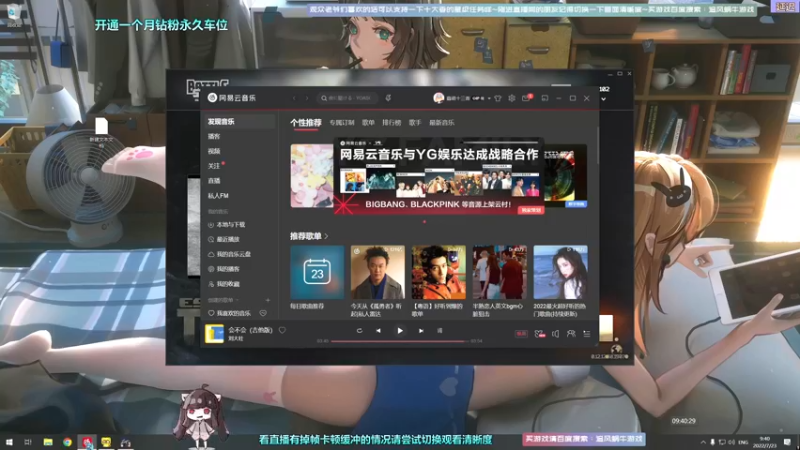Open the YG娱乐 banner
This screenshot has width=800, height=450.
[x=439, y=176]
